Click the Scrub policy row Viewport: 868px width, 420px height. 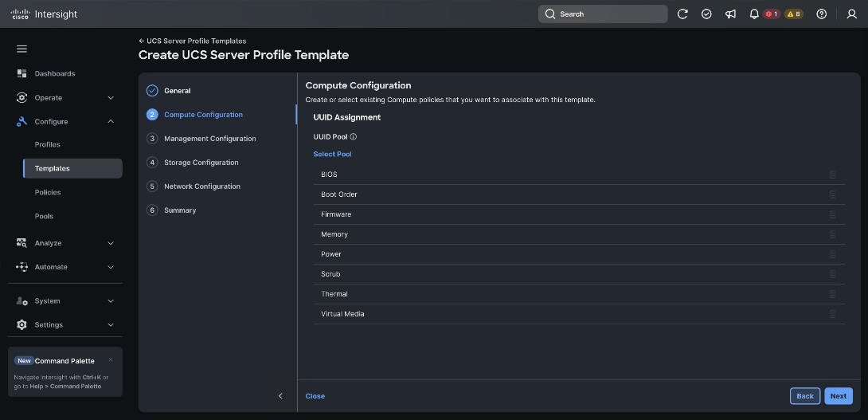[x=579, y=274]
